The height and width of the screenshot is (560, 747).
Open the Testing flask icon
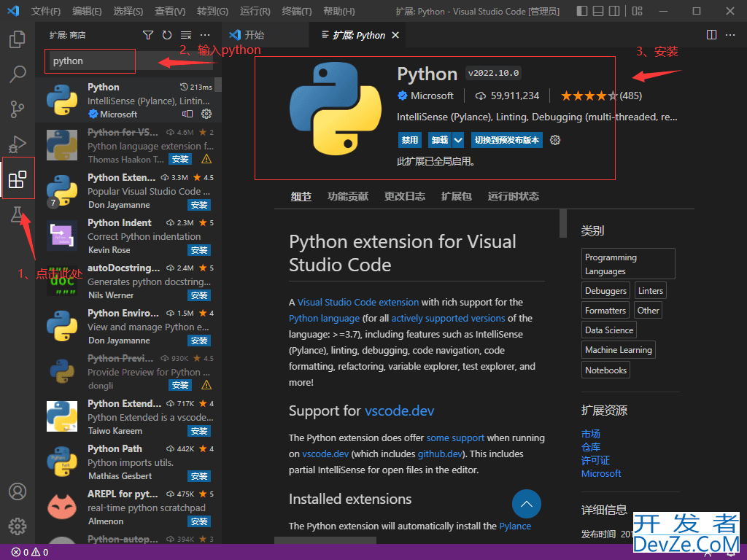point(18,215)
